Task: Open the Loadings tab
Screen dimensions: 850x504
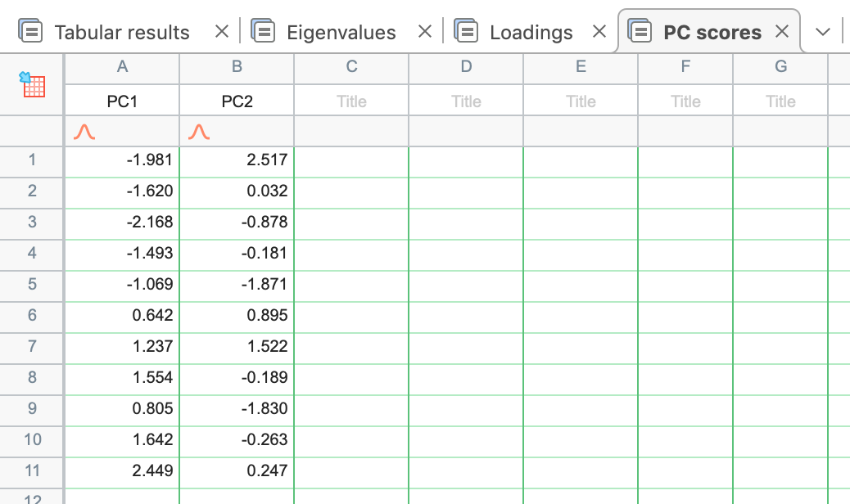Action: click(x=531, y=33)
